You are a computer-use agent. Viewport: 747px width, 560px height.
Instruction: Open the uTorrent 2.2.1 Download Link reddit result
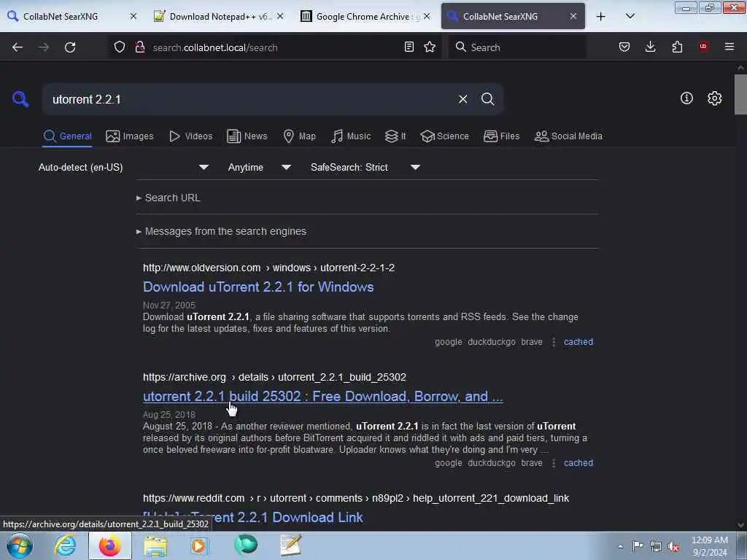click(253, 518)
